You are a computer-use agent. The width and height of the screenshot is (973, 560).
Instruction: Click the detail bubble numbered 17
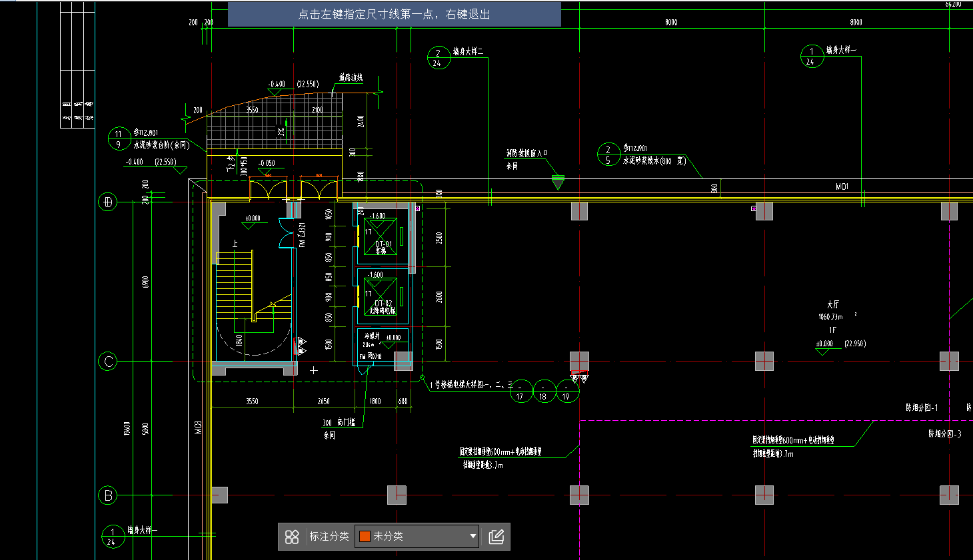click(520, 392)
